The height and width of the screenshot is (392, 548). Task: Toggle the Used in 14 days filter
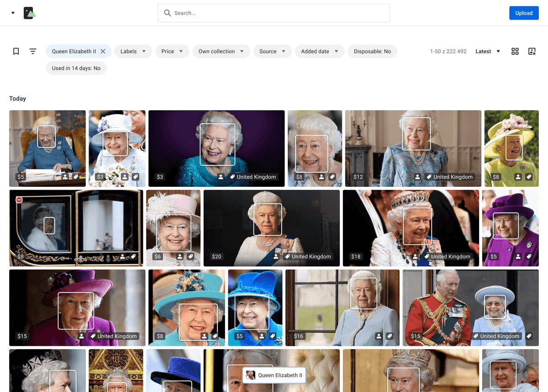tap(76, 68)
